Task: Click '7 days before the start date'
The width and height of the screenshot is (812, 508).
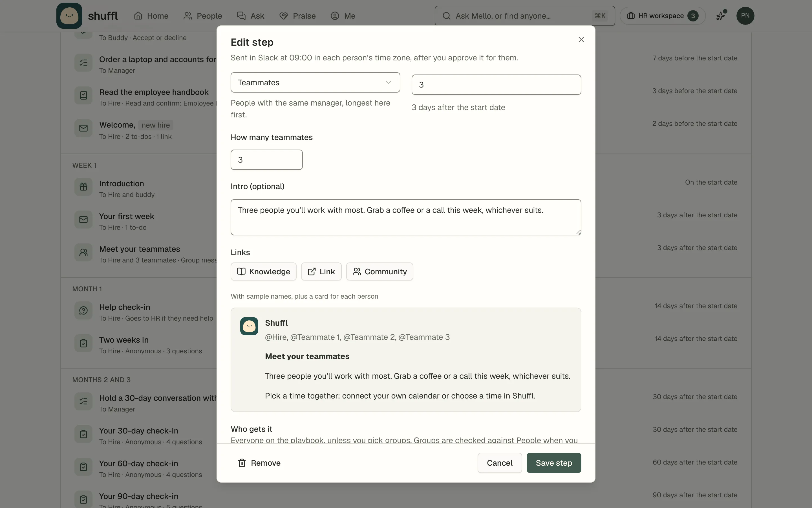Action: tap(695, 58)
